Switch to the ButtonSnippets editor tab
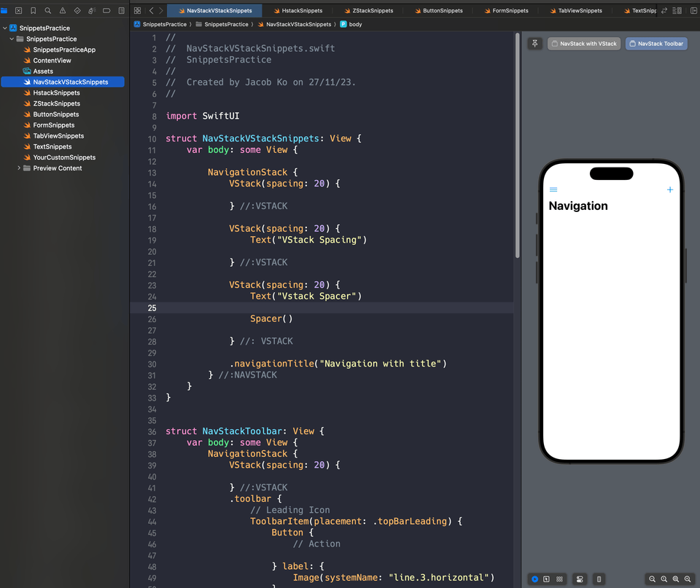 [x=441, y=11]
